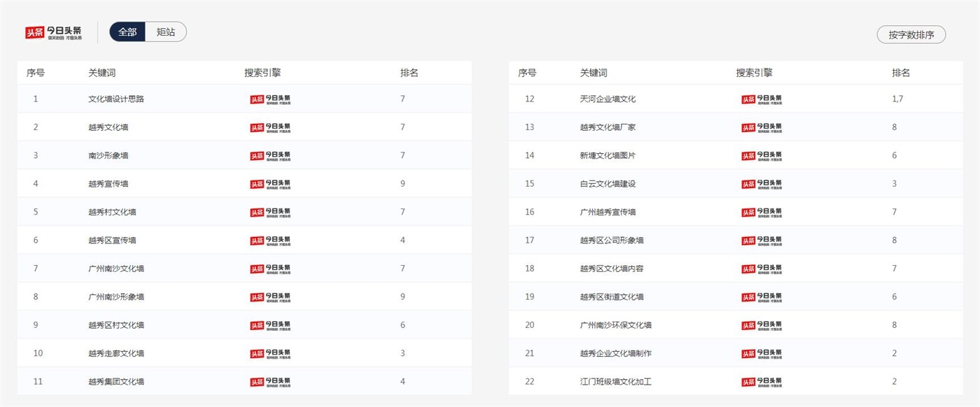Click Toutiao icon in 越秀宣传墙 row

pos(270,184)
